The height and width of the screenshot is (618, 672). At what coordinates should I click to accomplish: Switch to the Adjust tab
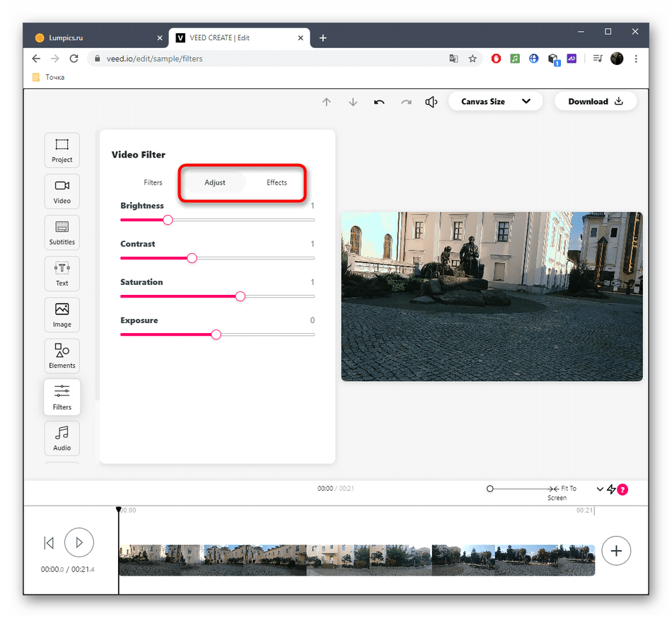click(215, 182)
